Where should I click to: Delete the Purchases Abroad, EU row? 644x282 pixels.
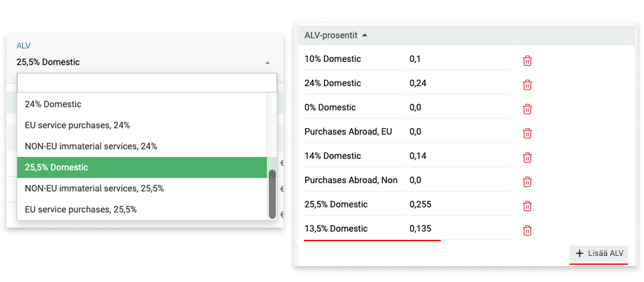tap(527, 133)
